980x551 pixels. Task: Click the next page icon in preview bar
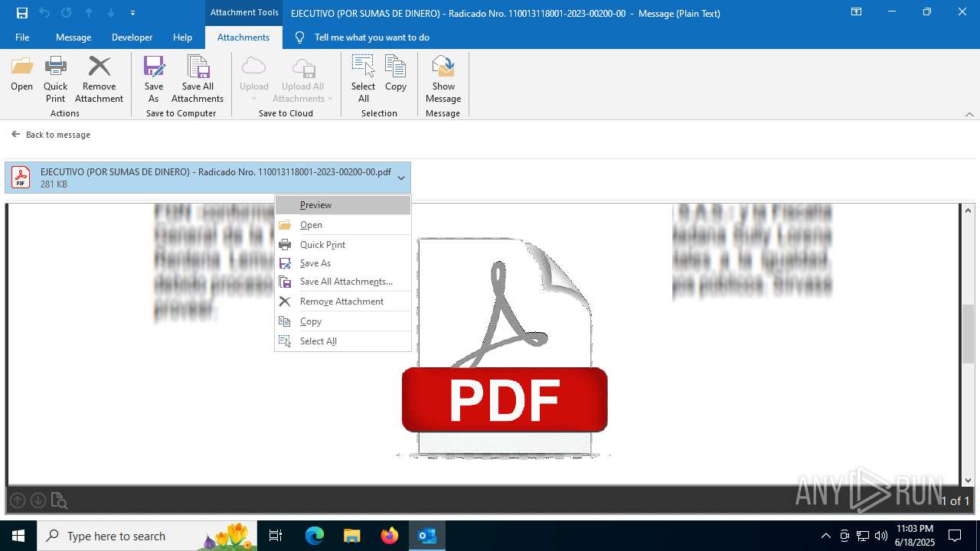pos(38,500)
